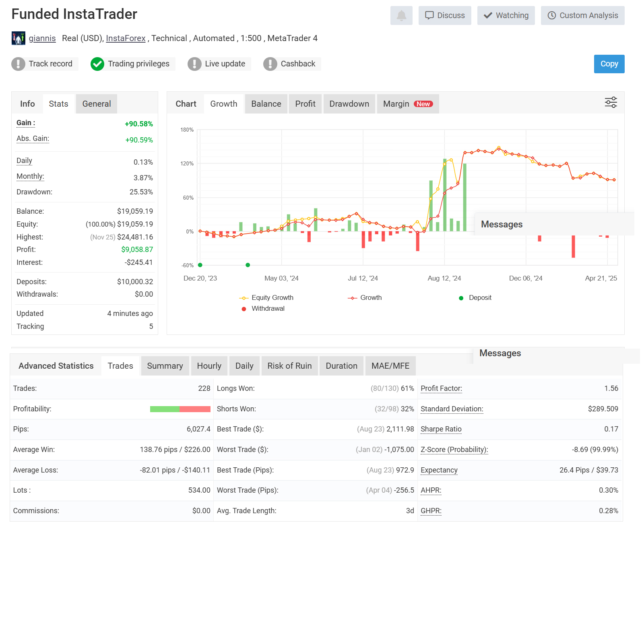The image size is (644, 644).
Task: Open the Risk of Ruin tab
Action: (x=289, y=366)
